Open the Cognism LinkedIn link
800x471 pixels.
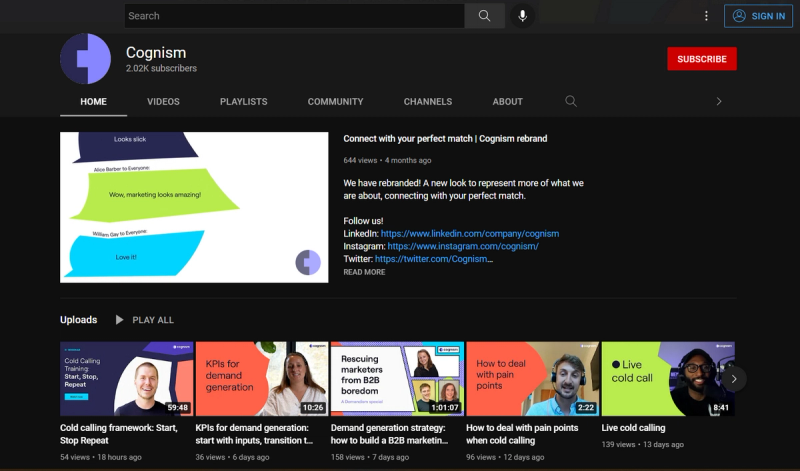[x=470, y=234]
